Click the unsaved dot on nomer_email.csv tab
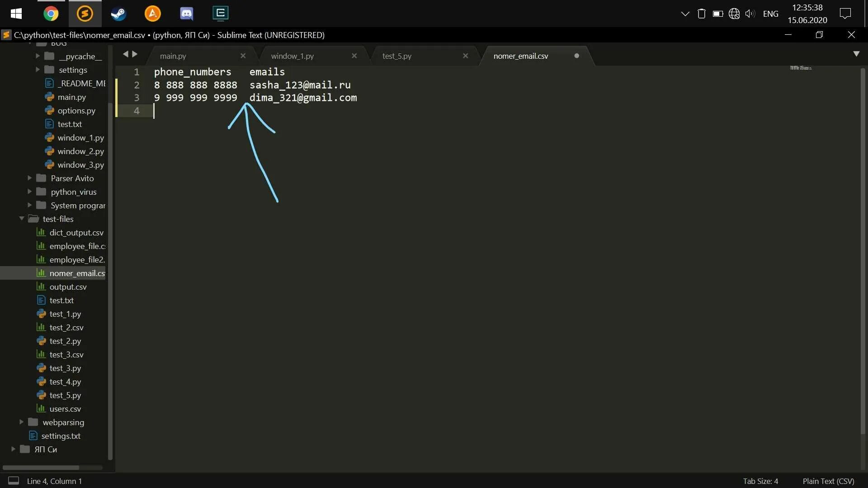 (576, 56)
